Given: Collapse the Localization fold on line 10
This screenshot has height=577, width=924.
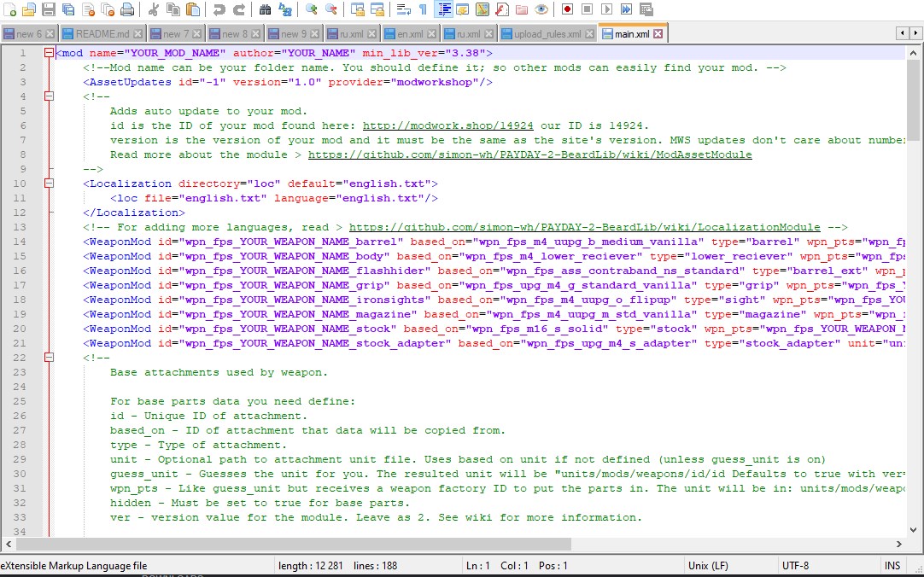Looking at the screenshot, I should [x=49, y=184].
